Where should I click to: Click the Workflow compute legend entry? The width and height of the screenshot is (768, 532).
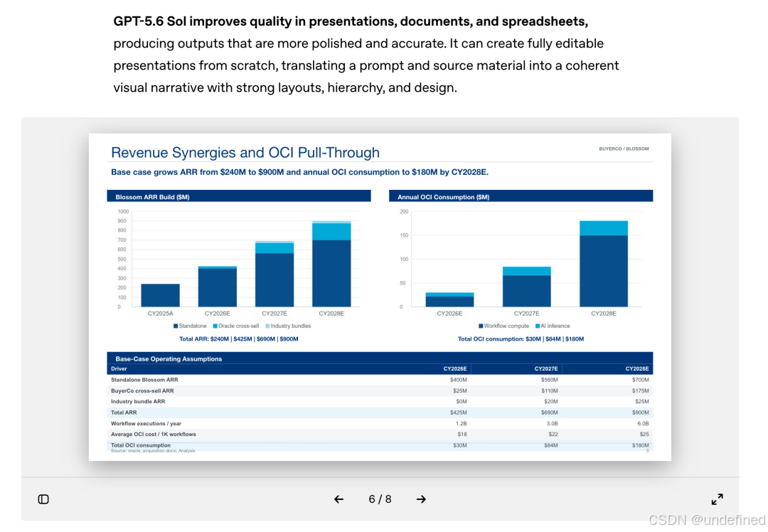[x=503, y=326]
